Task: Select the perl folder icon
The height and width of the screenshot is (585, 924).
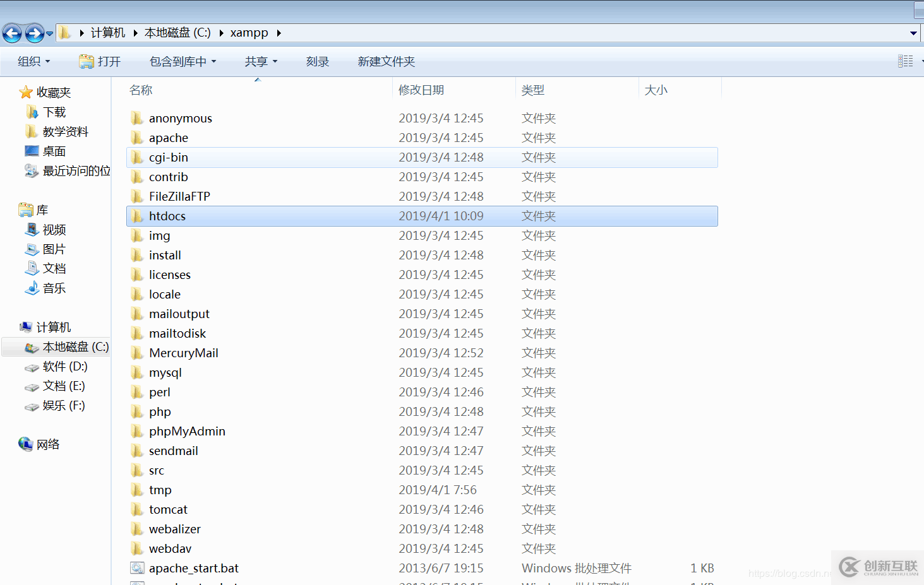Action: 137,392
